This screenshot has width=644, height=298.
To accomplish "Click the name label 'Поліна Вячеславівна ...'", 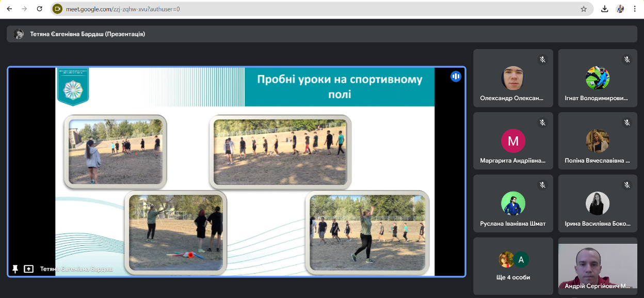I will click(x=598, y=161).
